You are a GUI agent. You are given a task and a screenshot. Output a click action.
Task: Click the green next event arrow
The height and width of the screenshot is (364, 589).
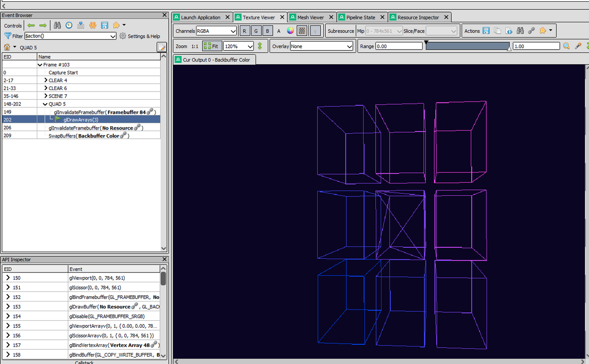click(43, 25)
